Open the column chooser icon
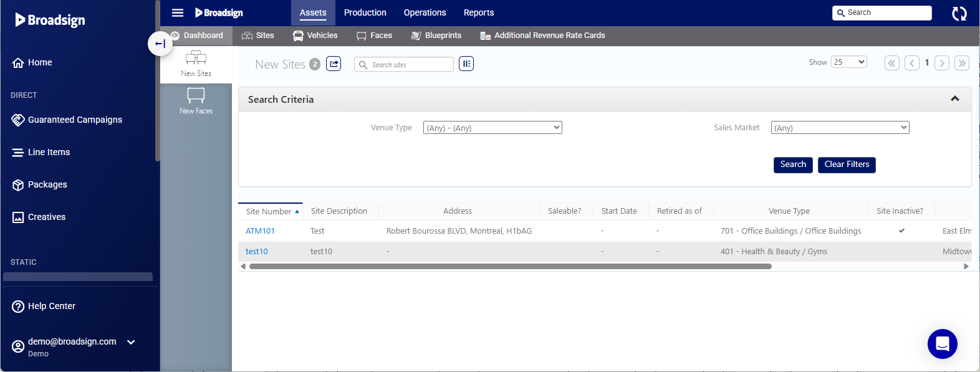 [466, 64]
